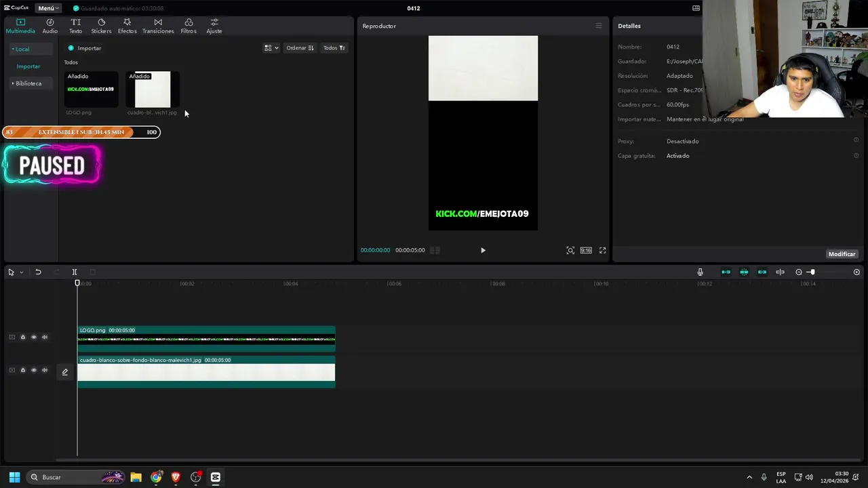Click the Windows Start button
Image resolution: width=868 pixels, height=488 pixels.
pyautogui.click(x=14, y=477)
